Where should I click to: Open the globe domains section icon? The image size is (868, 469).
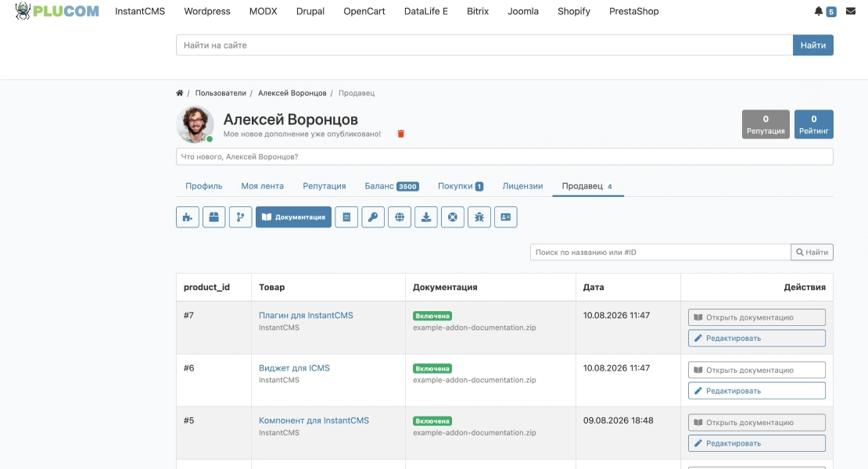click(x=400, y=217)
